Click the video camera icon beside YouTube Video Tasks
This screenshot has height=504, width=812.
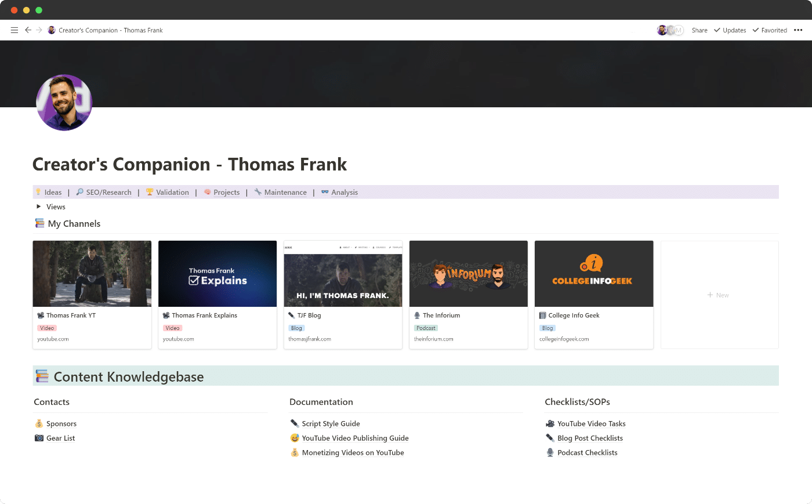click(x=550, y=423)
